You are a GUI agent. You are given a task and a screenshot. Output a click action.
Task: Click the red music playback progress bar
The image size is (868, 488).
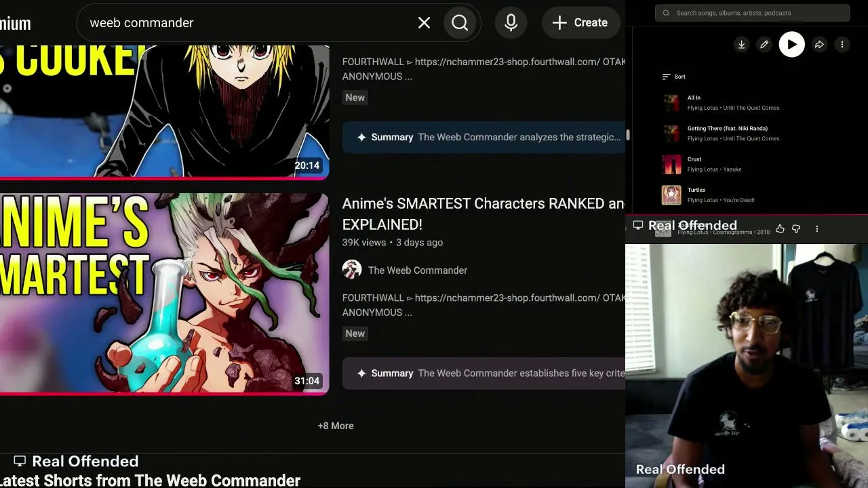click(747, 216)
